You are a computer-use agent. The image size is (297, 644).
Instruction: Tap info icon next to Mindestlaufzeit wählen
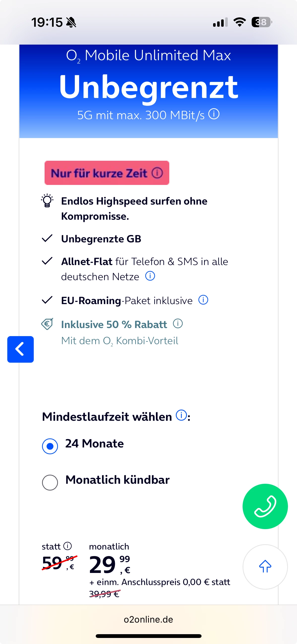pos(181,415)
